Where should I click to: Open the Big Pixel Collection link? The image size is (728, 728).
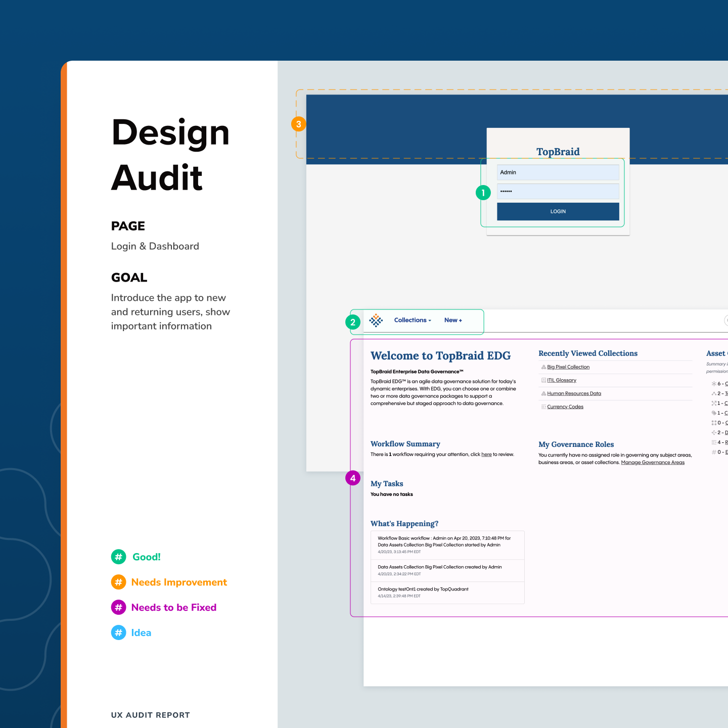point(568,367)
